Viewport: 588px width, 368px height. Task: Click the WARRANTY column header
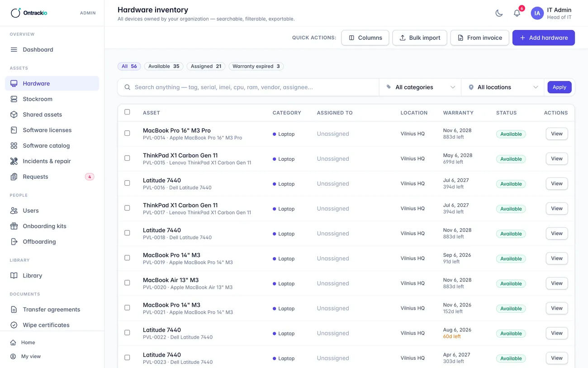(x=458, y=113)
